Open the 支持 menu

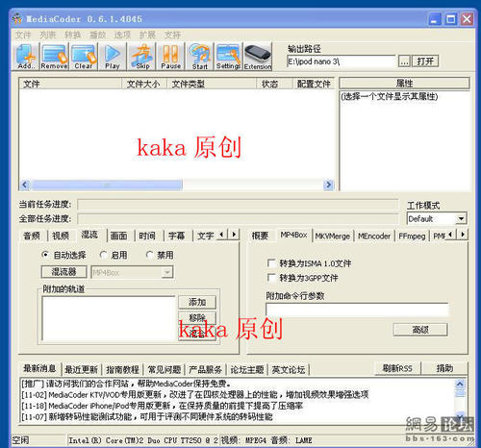pyautogui.click(x=172, y=35)
